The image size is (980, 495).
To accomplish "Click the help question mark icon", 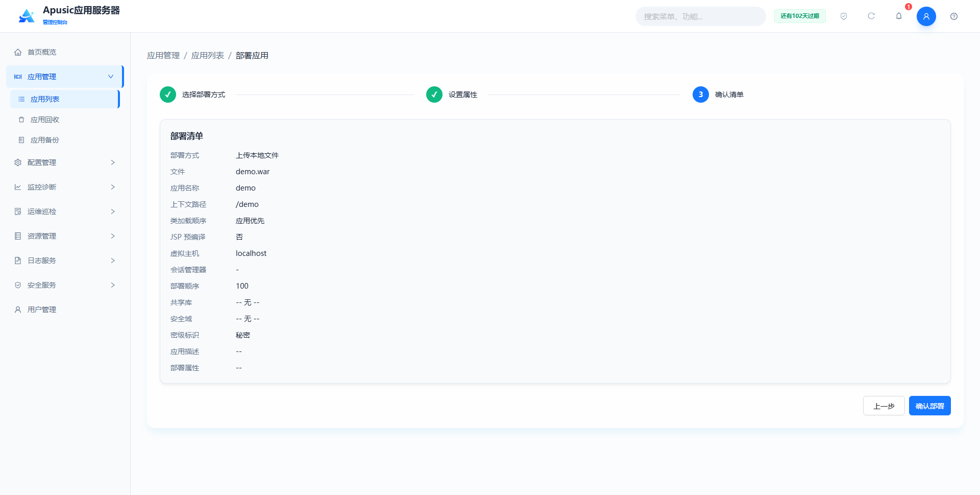I will pos(954,16).
